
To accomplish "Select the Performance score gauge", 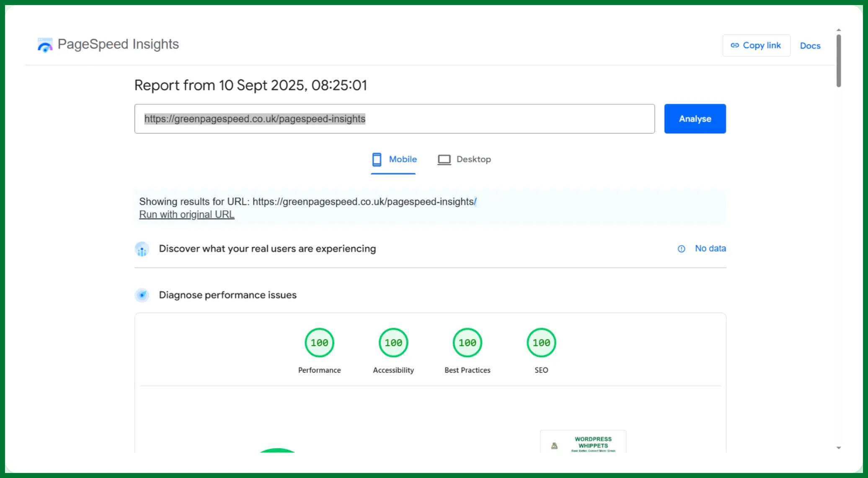I will tap(319, 343).
